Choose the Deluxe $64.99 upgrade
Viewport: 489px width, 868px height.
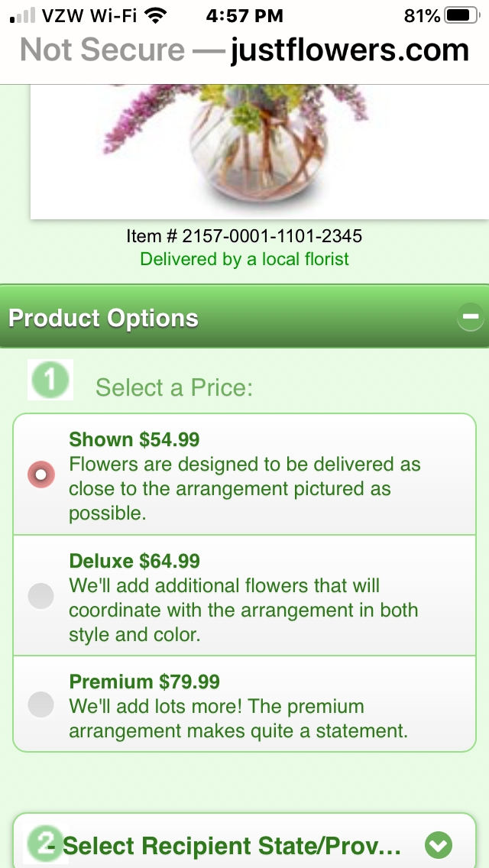tap(40, 596)
